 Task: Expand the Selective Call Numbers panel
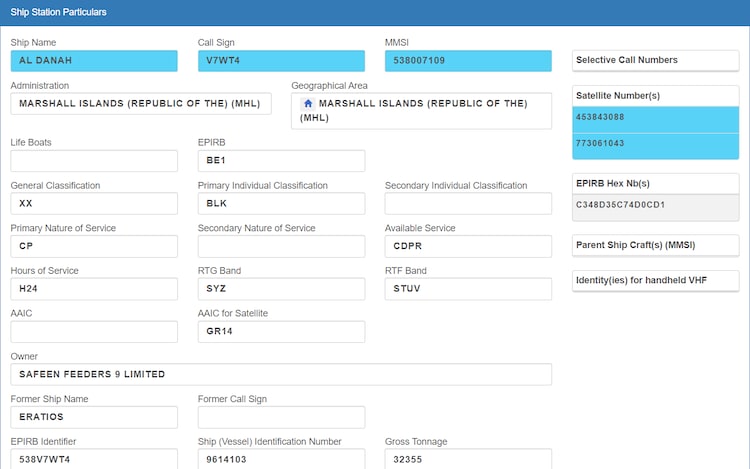(x=655, y=60)
